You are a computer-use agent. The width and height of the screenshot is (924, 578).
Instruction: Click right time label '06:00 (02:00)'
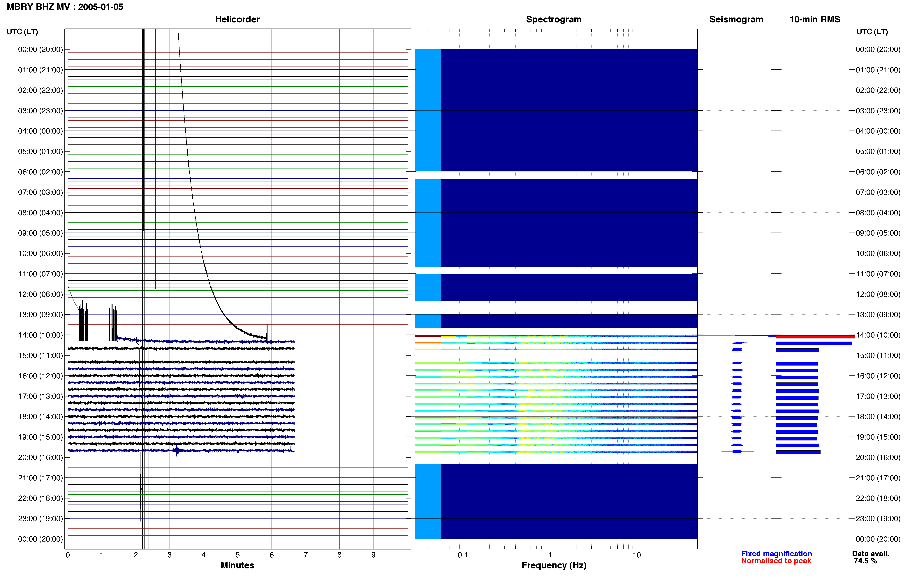[878, 172]
